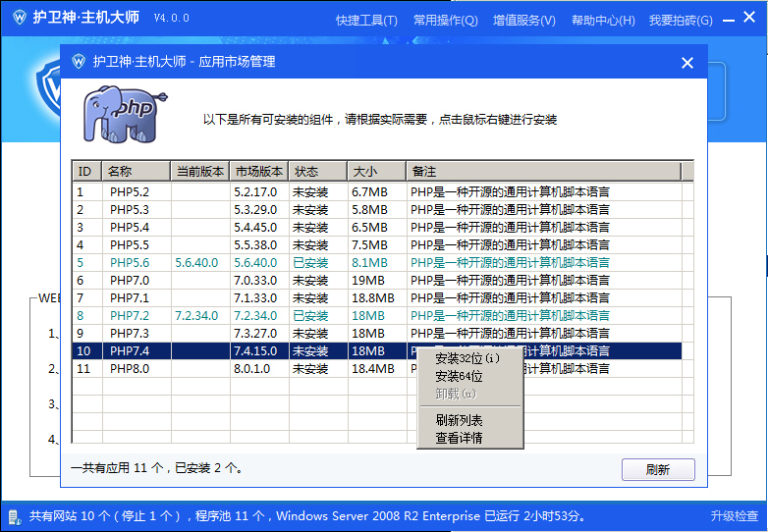768x532 pixels.
Task: Choose 查看详情 in context menu
Action: click(x=469, y=438)
